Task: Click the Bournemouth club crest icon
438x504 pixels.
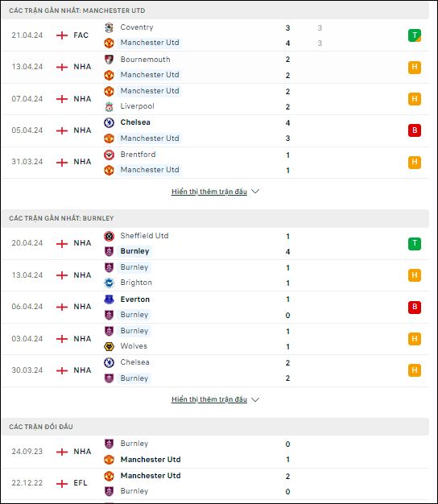Action: point(109,60)
